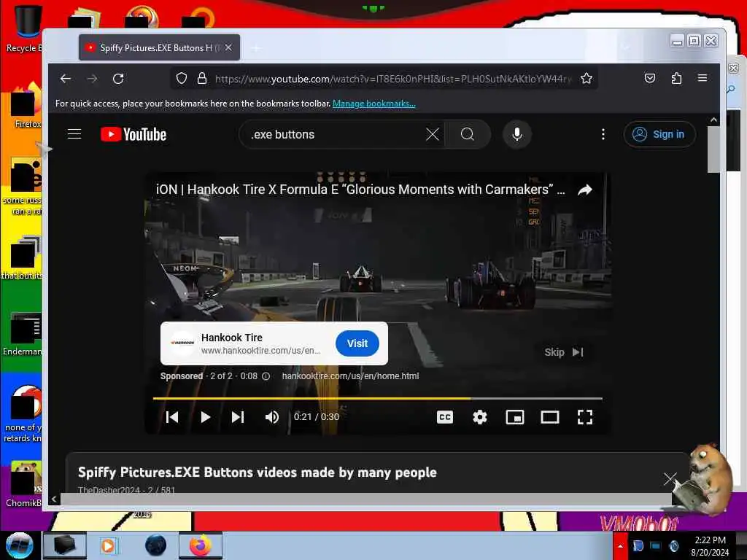
Task: Click the Sign in button
Action: (659, 134)
